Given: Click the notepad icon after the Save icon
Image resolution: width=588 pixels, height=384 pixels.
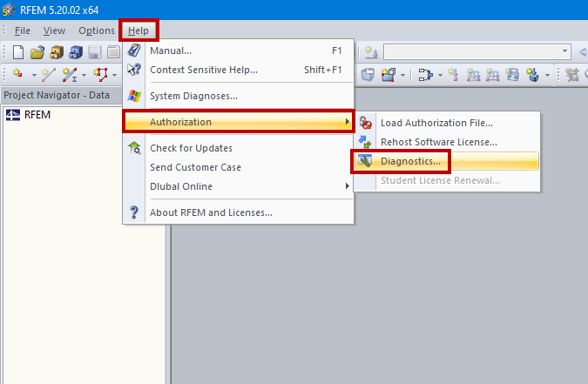Looking at the screenshot, I should (113, 52).
